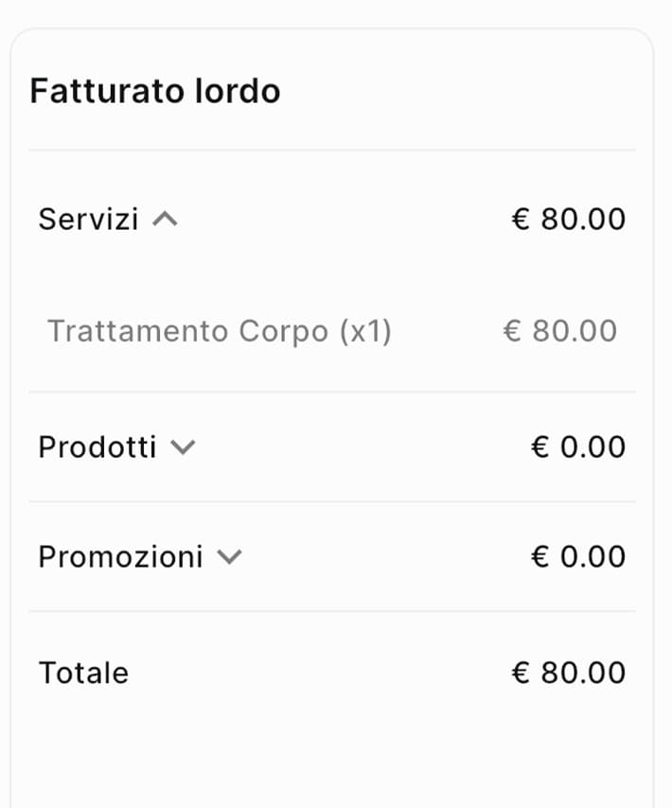Image resolution: width=672 pixels, height=808 pixels.
Task: Click the € 80.00 beside Trattamento Corpo
Action: pyautogui.click(x=562, y=331)
